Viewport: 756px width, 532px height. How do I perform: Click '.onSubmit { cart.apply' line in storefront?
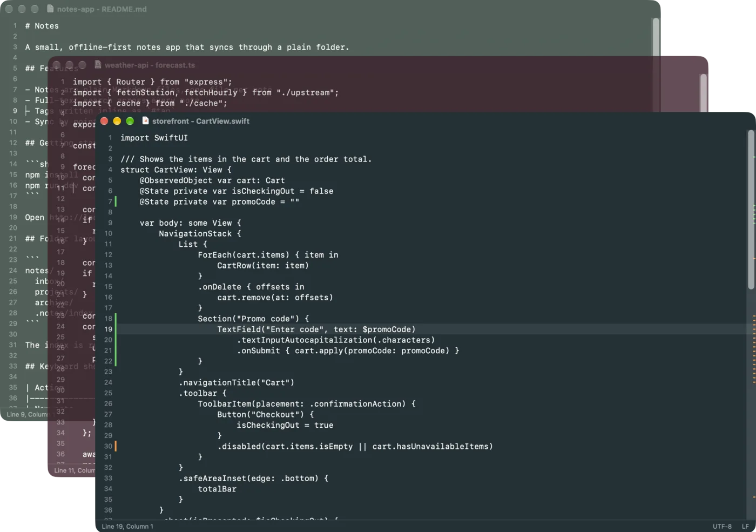(x=348, y=351)
